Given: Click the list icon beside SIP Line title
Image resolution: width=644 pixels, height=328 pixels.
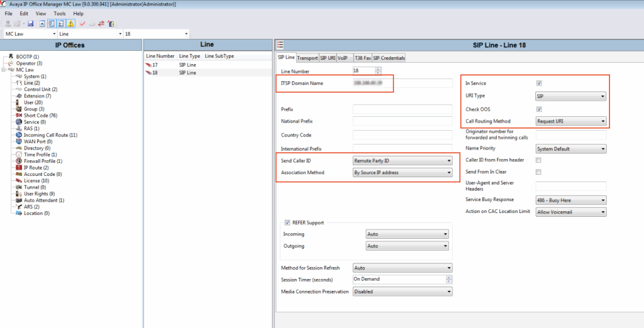Looking at the screenshot, I should 280,45.
